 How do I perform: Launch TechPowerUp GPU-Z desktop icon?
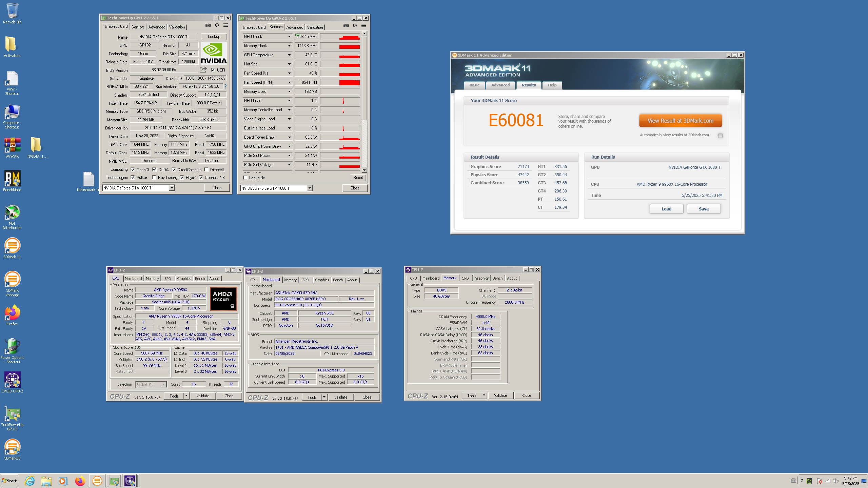(x=12, y=418)
